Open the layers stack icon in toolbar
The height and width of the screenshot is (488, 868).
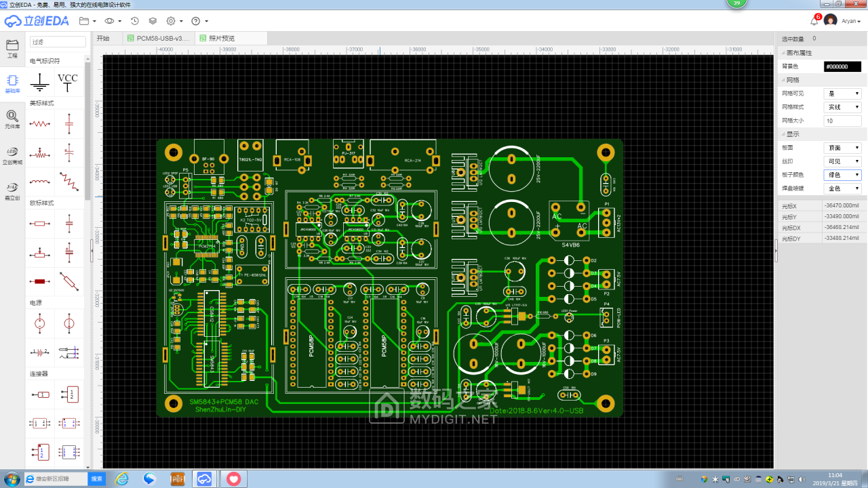[153, 21]
